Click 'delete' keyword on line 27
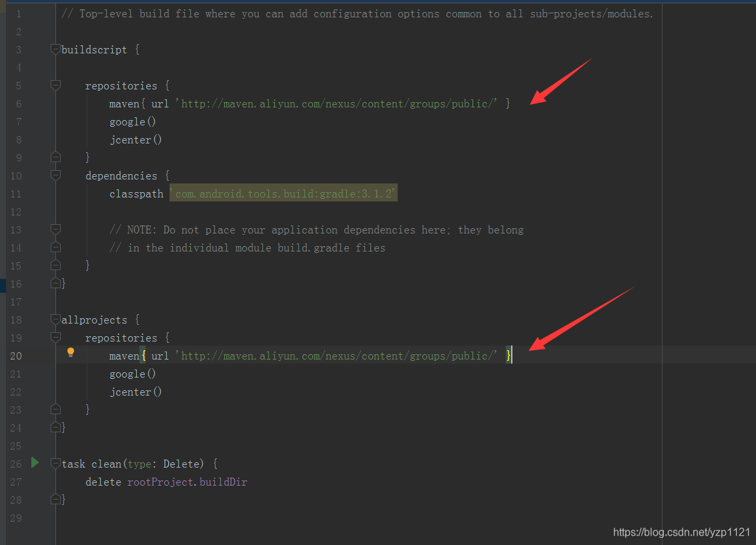756x545 pixels. tap(103, 482)
